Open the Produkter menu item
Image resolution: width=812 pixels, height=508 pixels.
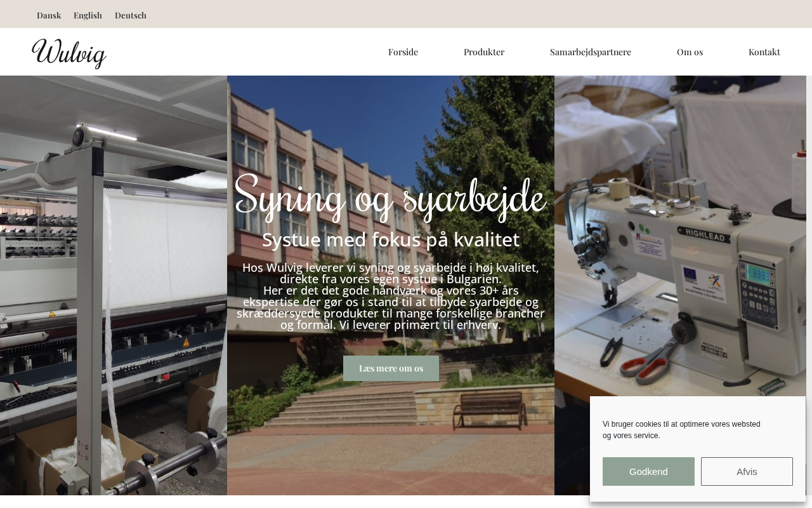(484, 52)
